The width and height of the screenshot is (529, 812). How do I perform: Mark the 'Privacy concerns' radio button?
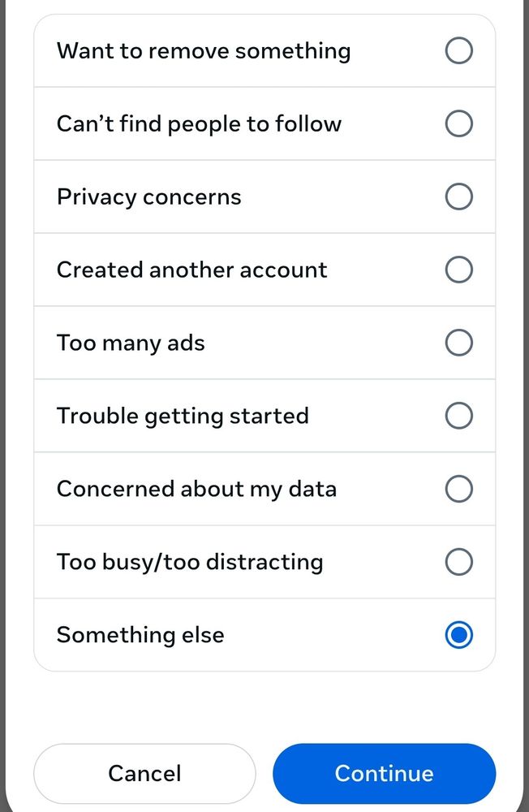(458, 197)
